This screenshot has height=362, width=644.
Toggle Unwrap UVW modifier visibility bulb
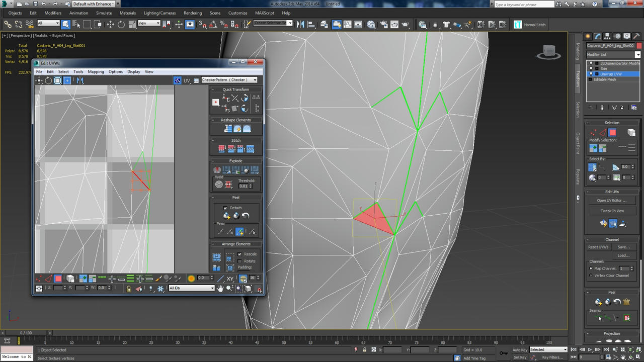(591, 74)
